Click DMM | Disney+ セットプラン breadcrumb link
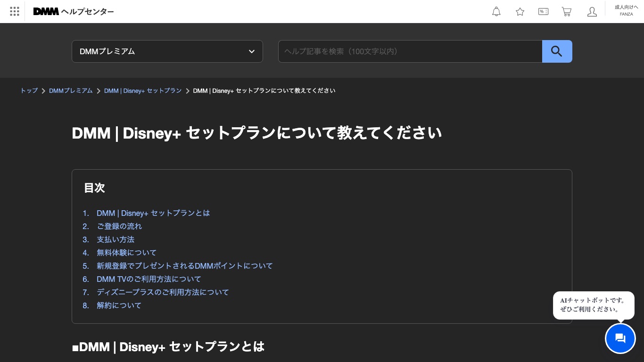The image size is (644, 362). click(143, 90)
